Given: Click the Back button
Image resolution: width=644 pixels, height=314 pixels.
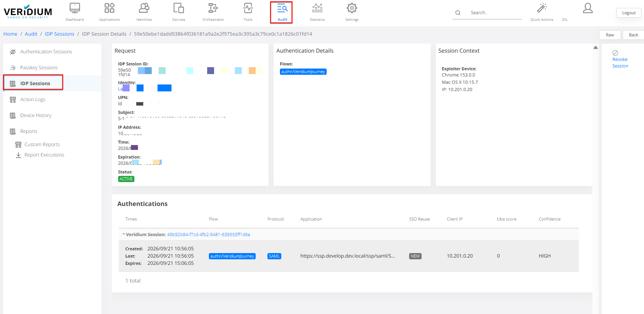Looking at the screenshot, I should [x=633, y=35].
